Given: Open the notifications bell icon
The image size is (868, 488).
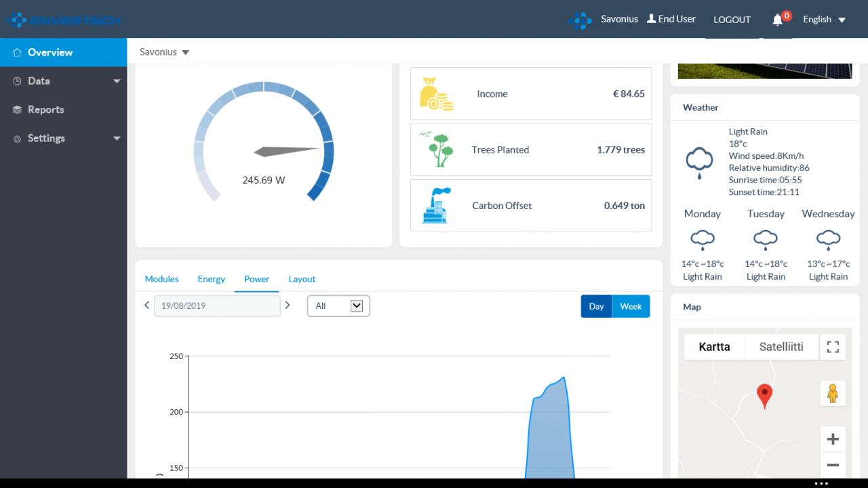Looking at the screenshot, I should point(778,20).
